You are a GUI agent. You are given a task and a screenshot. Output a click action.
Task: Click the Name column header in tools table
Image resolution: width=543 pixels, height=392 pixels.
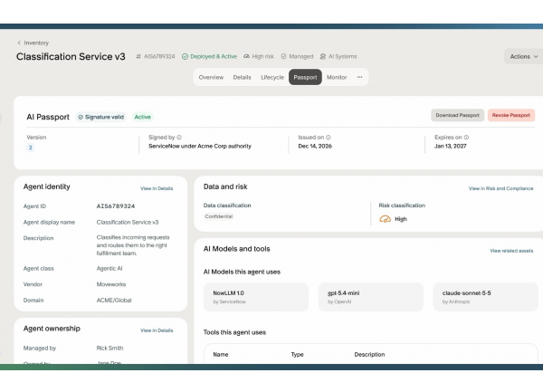pyautogui.click(x=221, y=354)
